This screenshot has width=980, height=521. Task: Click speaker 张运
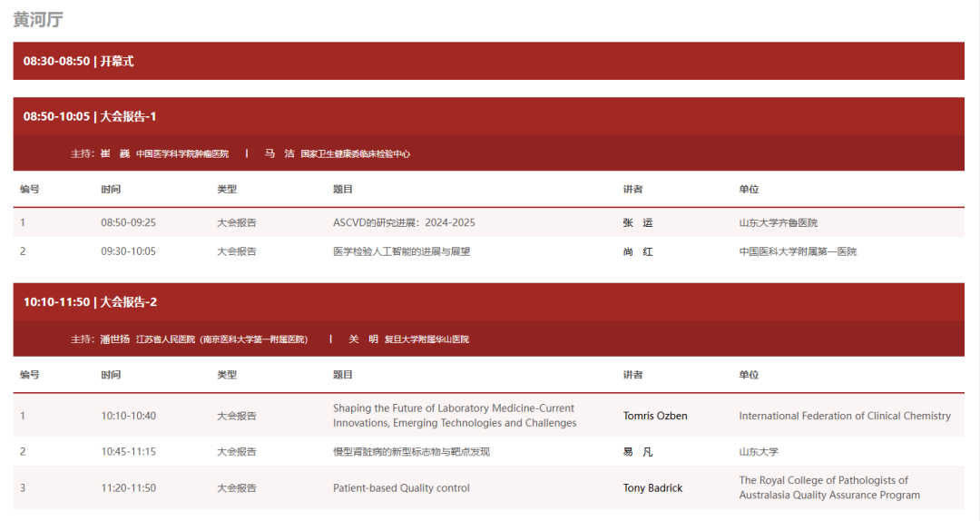638,222
